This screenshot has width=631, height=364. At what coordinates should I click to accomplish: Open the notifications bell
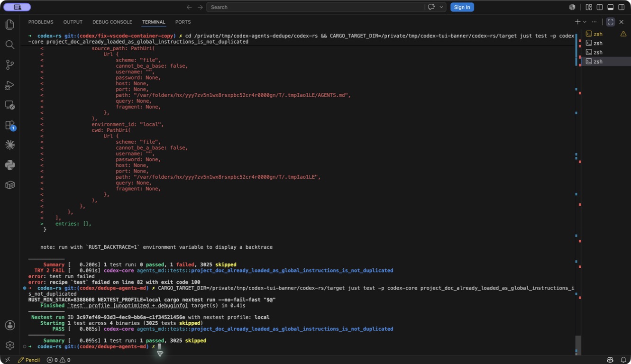[623, 360]
